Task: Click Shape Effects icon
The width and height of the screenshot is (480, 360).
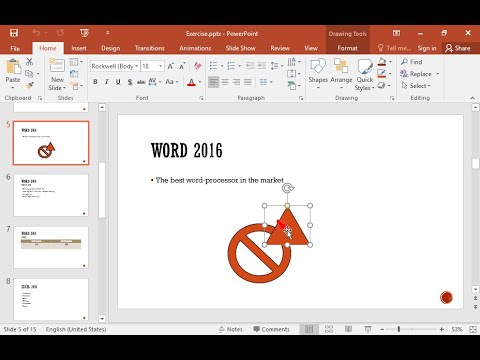Action: [382, 86]
